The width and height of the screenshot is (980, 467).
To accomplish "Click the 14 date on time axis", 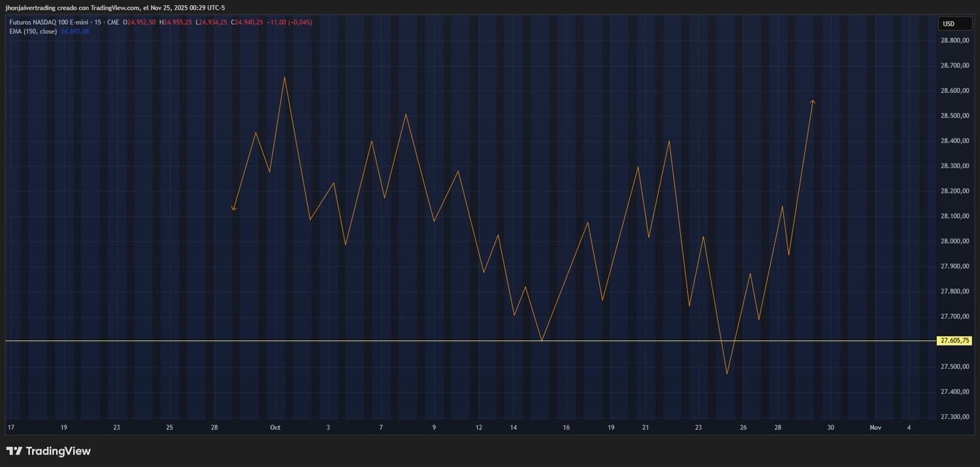I will click(514, 428).
